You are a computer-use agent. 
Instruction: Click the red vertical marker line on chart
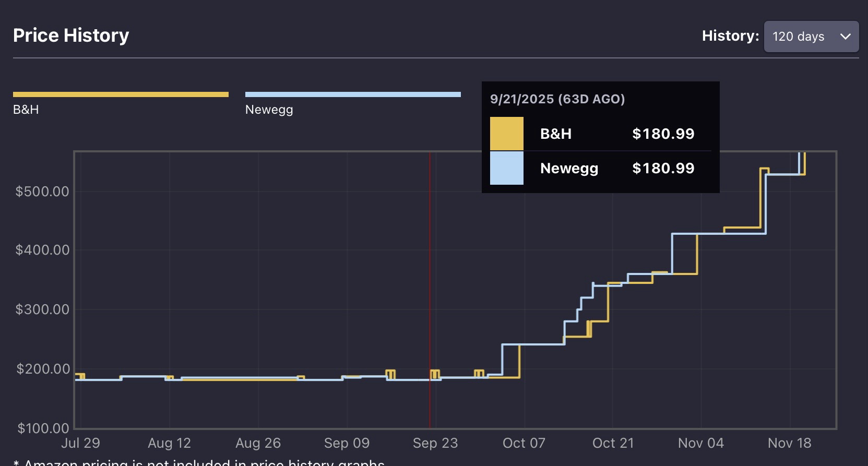430,261
